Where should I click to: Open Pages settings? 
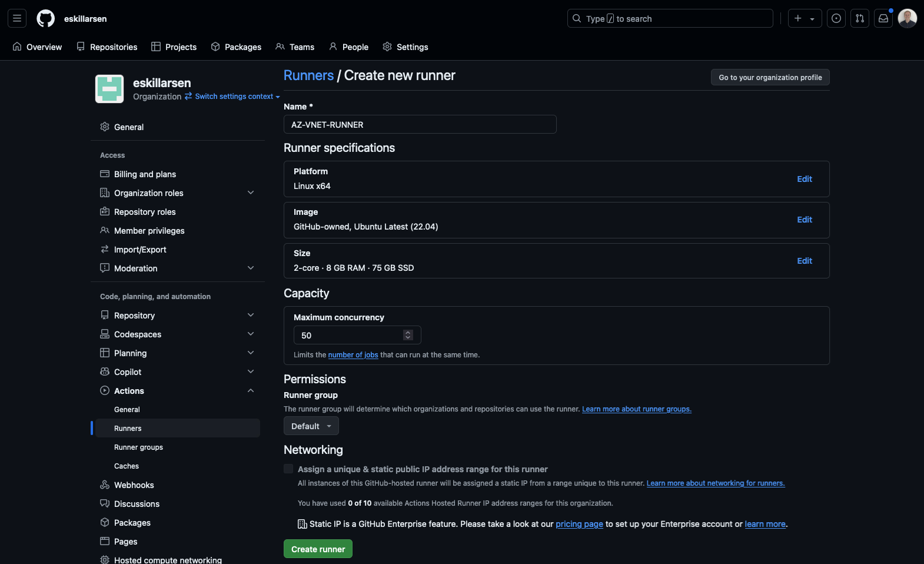(x=178, y=541)
